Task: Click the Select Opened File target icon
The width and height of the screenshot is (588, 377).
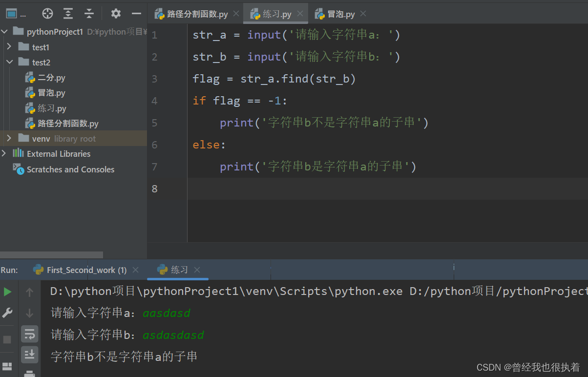Action: (x=47, y=14)
